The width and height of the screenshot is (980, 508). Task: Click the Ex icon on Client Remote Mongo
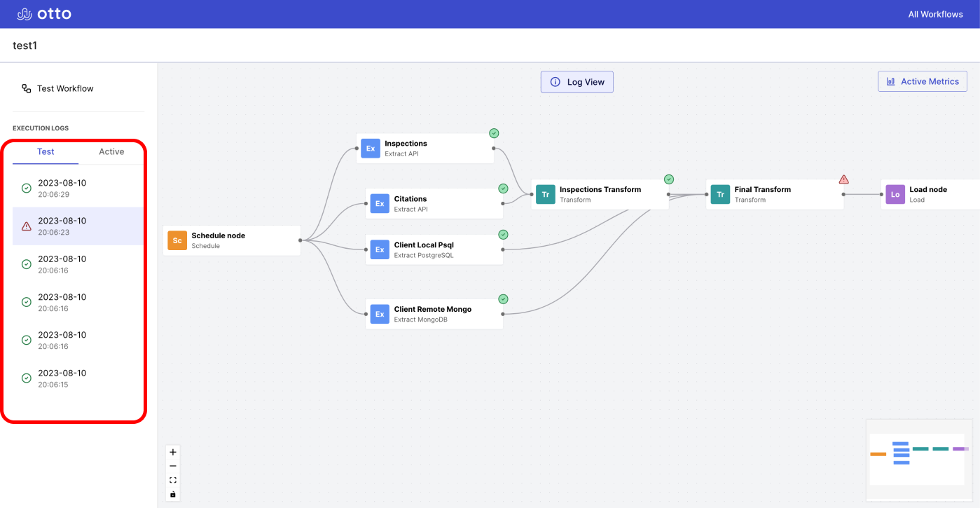tap(380, 314)
